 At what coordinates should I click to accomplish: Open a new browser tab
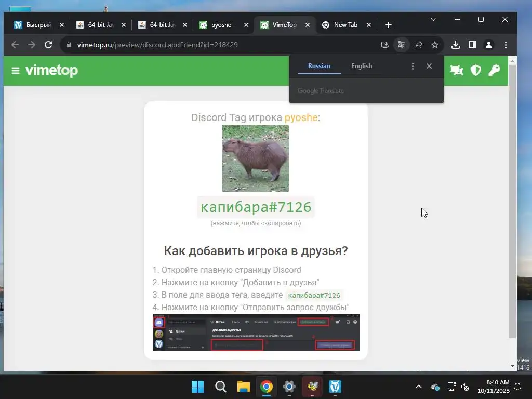coord(389,25)
